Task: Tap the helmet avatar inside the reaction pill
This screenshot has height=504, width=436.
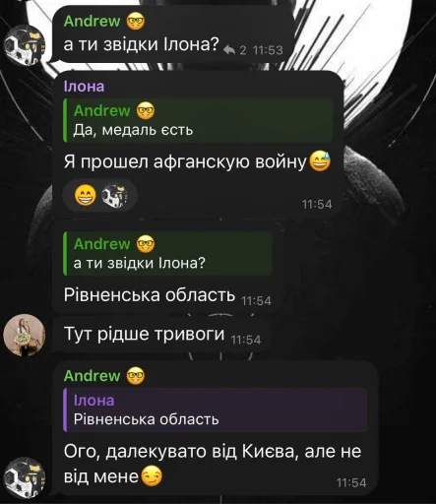Action: point(114,196)
